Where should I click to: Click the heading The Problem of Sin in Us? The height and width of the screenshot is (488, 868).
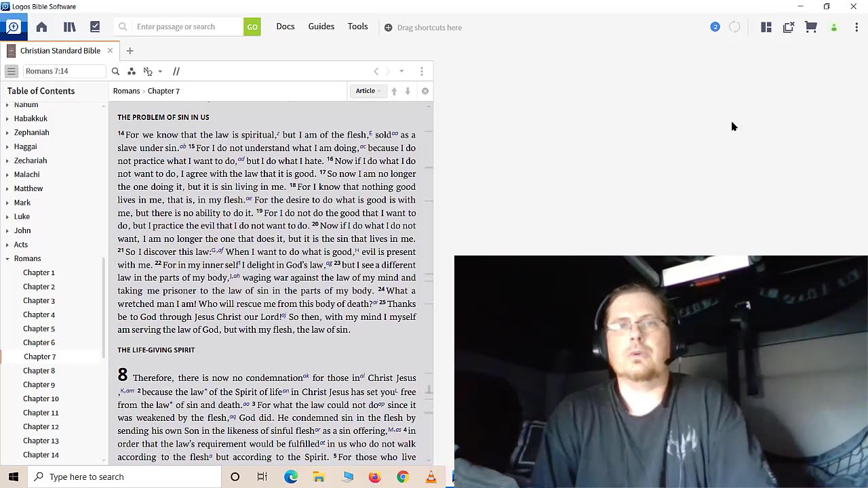(163, 117)
